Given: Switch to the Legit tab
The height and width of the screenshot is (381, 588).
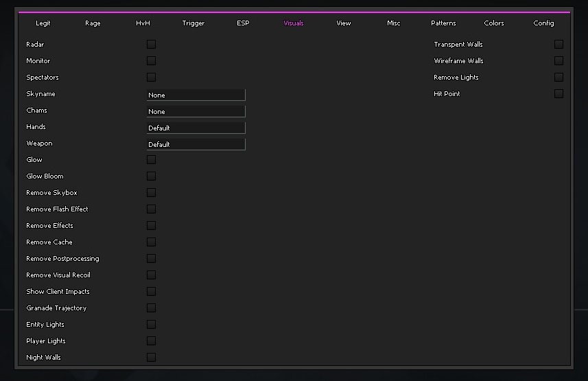Looking at the screenshot, I should [43, 23].
